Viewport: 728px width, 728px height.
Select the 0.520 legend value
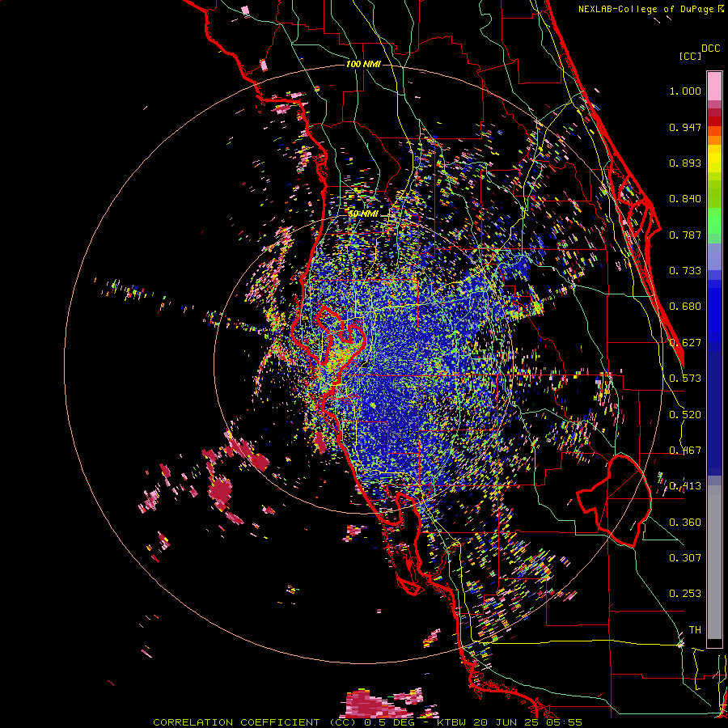685,415
